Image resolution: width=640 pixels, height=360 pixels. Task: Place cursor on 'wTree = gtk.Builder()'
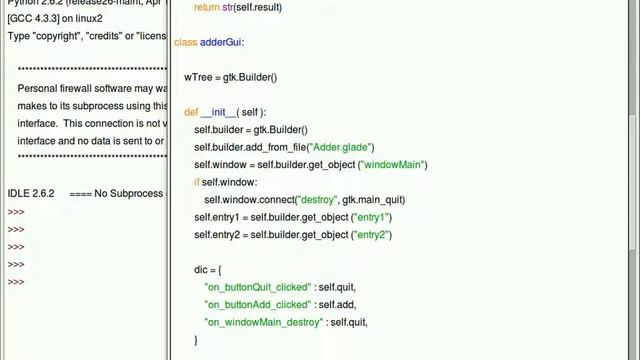pos(231,77)
